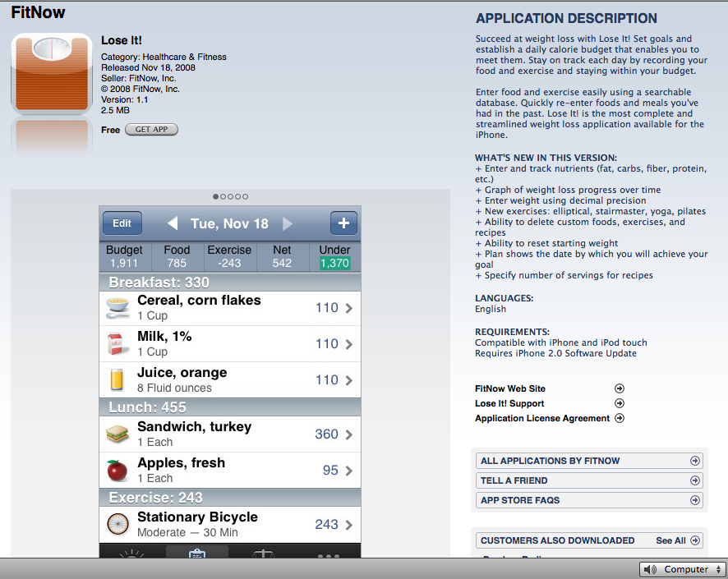Click the Lose It! app title

tap(122, 40)
